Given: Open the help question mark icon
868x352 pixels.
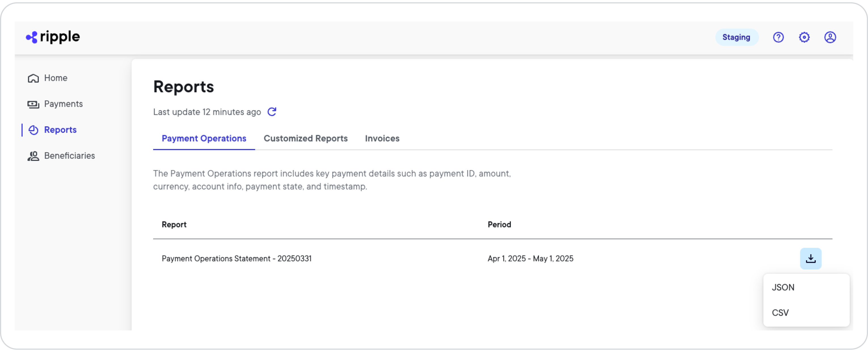Looking at the screenshot, I should pyautogui.click(x=778, y=37).
